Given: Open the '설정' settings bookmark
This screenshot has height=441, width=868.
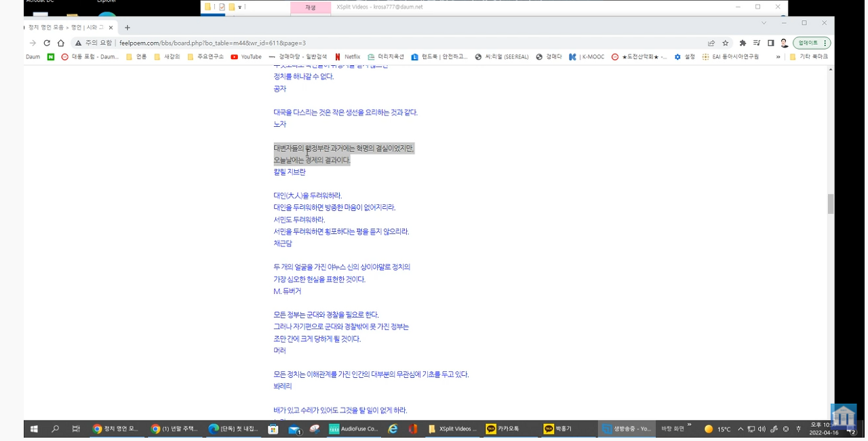Looking at the screenshot, I should [x=684, y=57].
